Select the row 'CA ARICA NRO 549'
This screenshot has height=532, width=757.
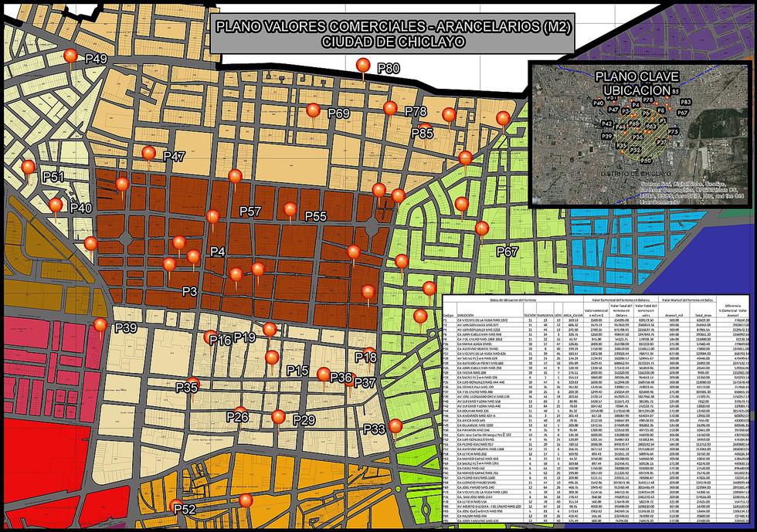point(596,421)
